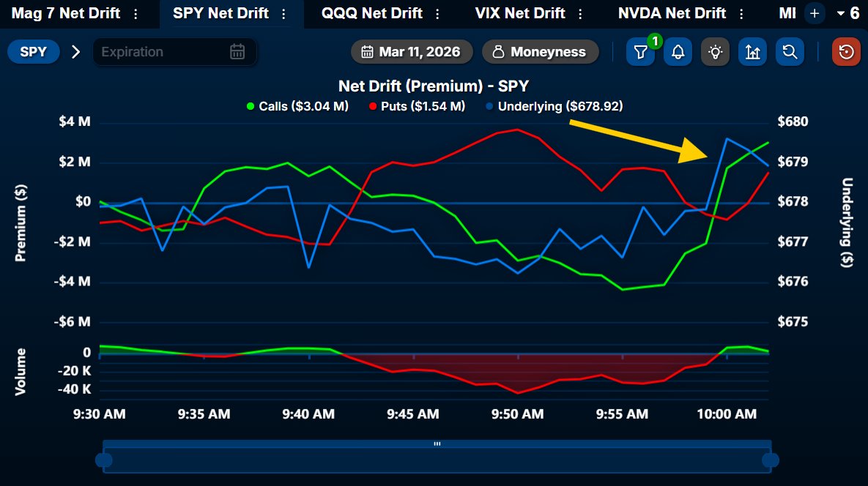Click the Underlying ($) axis title
Image resolution: width=868 pixels, height=486 pixels.
tap(847, 223)
